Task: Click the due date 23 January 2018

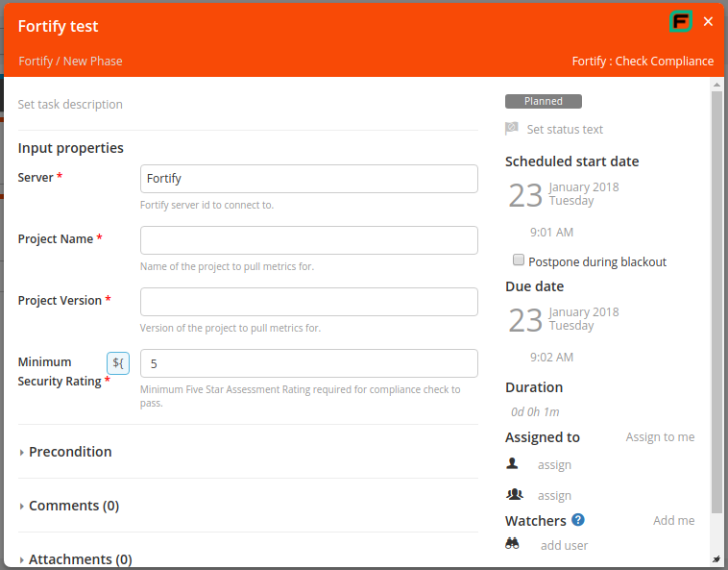Action: tap(564, 320)
